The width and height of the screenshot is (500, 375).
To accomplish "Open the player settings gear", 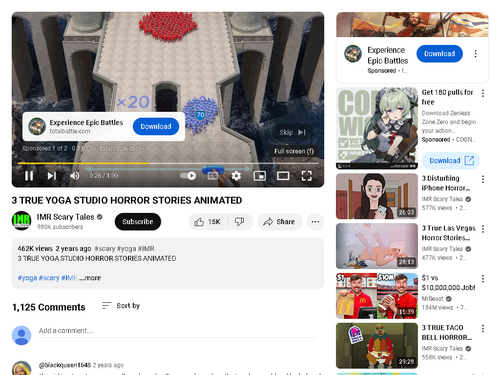I will click(236, 176).
